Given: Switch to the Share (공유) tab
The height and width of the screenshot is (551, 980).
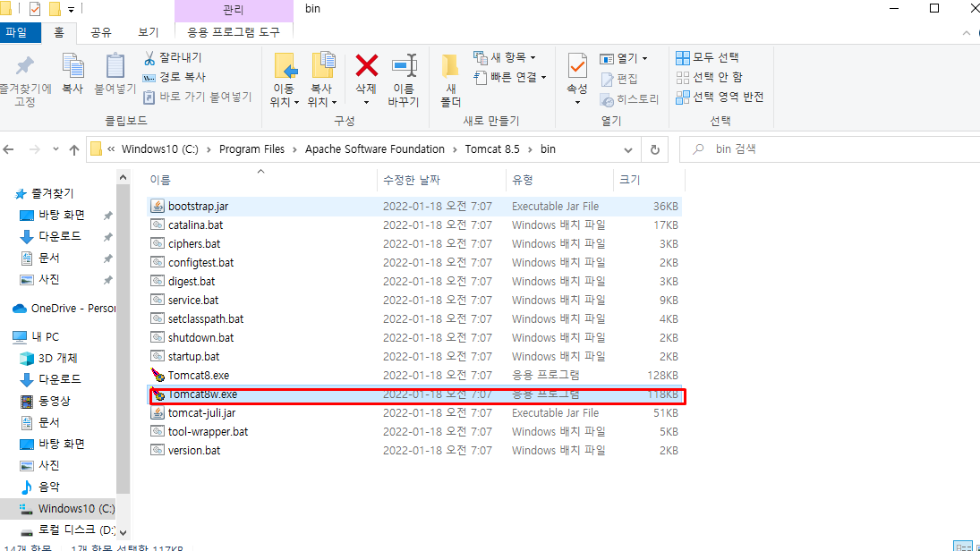Looking at the screenshot, I should [x=100, y=32].
